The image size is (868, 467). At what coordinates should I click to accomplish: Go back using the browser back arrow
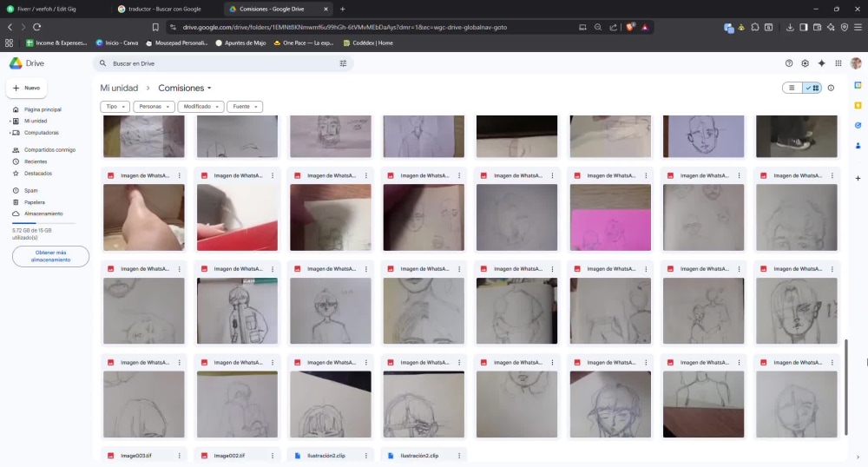click(10, 27)
